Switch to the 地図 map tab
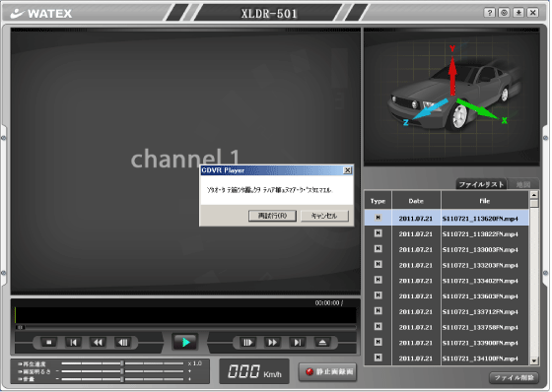 pyautogui.click(x=523, y=184)
